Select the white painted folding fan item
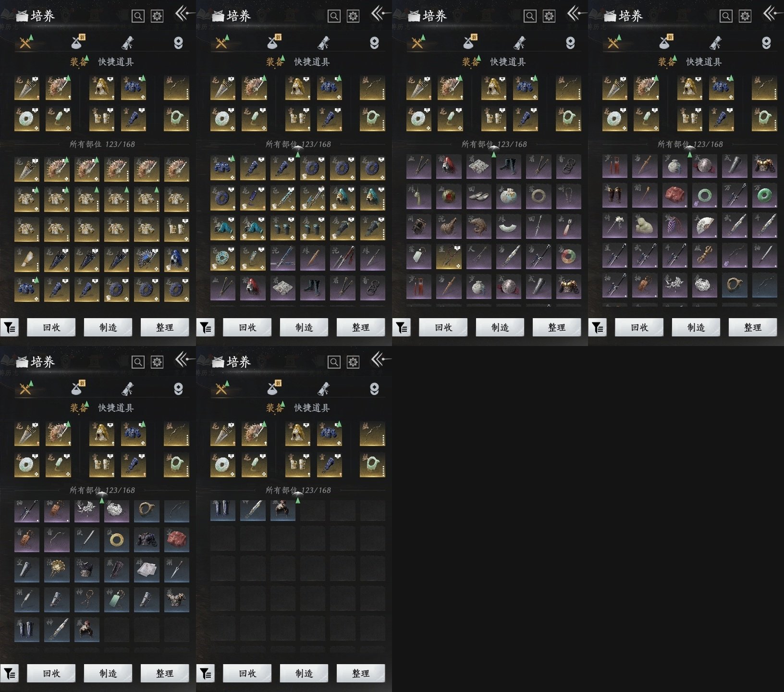This screenshot has height=692, width=784. click(x=704, y=226)
